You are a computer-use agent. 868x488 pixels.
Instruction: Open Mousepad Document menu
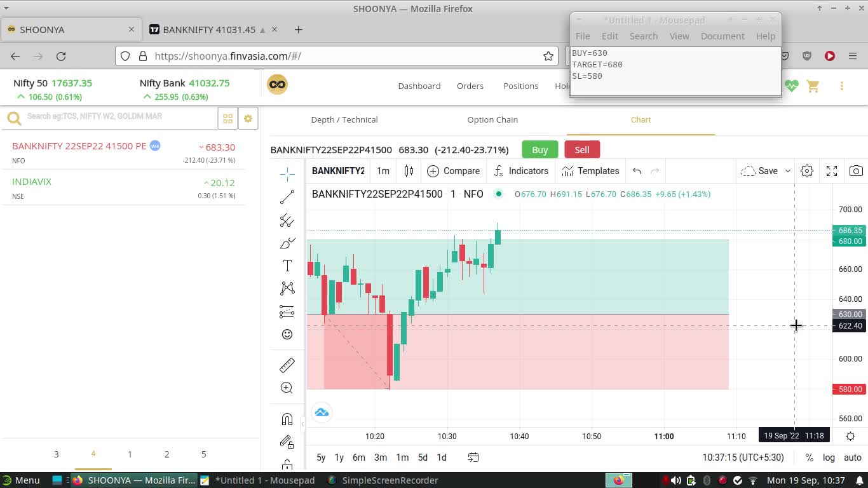click(x=722, y=36)
